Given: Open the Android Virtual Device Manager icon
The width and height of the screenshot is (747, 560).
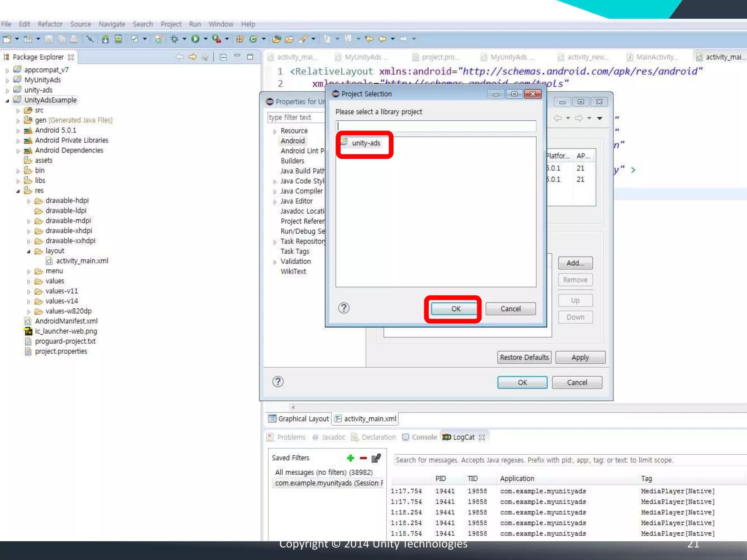Looking at the screenshot, I should pos(118,39).
